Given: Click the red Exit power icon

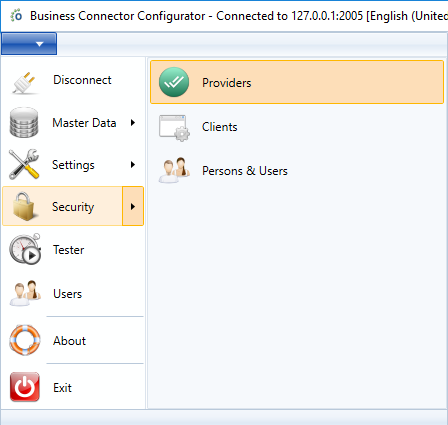Looking at the screenshot, I should click(x=25, y=387).
